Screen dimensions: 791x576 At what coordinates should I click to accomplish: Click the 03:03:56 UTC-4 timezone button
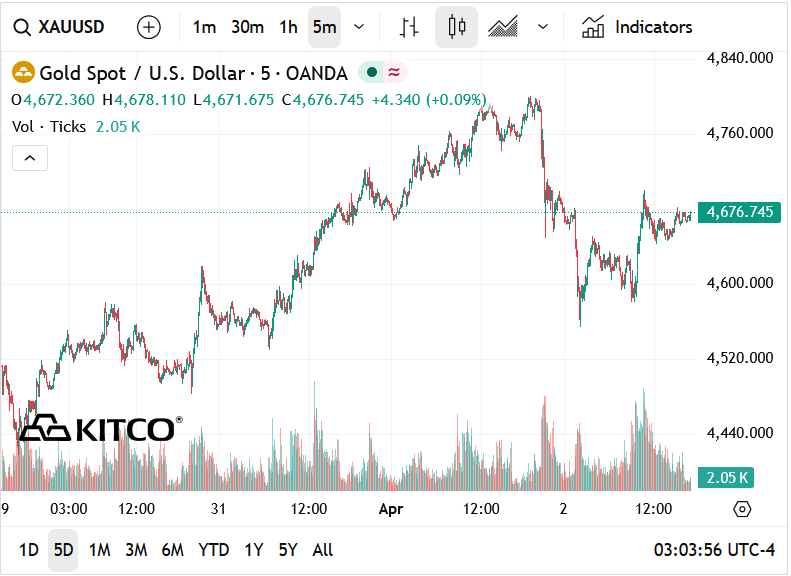[714, 550]
